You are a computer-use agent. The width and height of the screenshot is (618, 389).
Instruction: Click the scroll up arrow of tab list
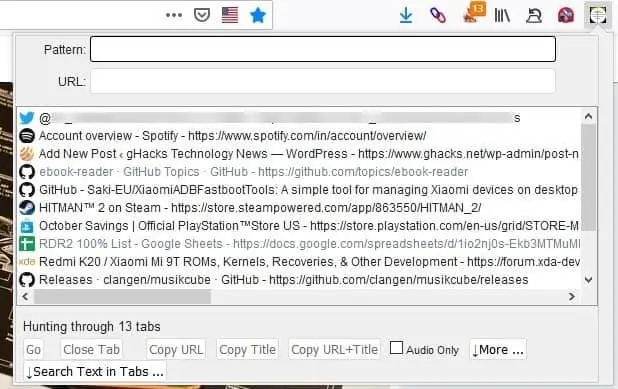(588, 116)
